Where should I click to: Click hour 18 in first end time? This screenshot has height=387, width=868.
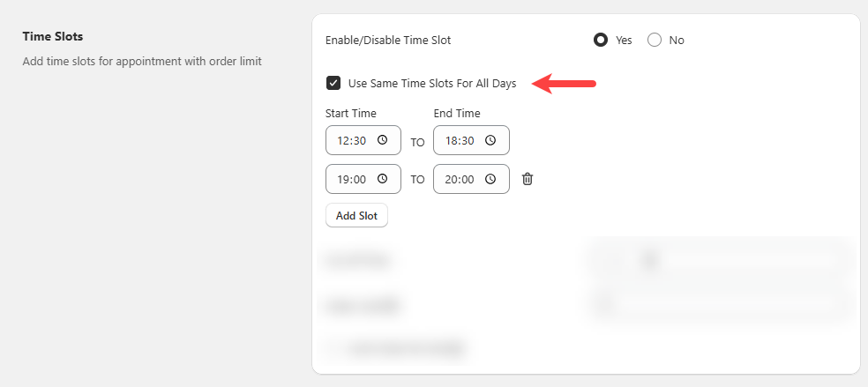click(452, 140)
